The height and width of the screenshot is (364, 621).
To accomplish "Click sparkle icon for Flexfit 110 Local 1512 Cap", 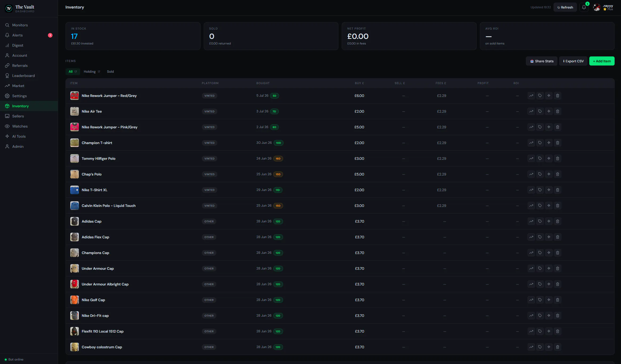I will click(549, 331).
